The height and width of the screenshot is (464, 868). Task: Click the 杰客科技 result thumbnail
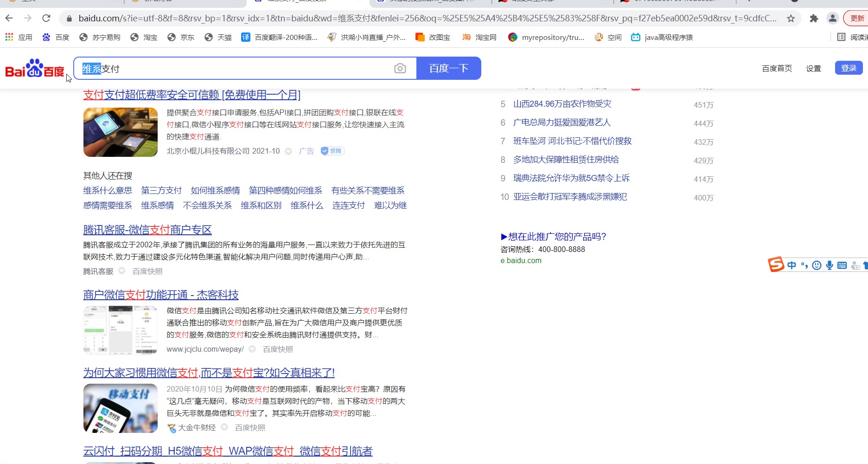121,330
